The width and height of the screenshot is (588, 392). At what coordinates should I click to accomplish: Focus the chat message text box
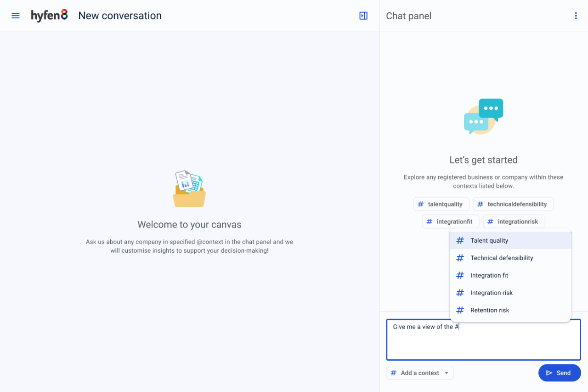483,340
